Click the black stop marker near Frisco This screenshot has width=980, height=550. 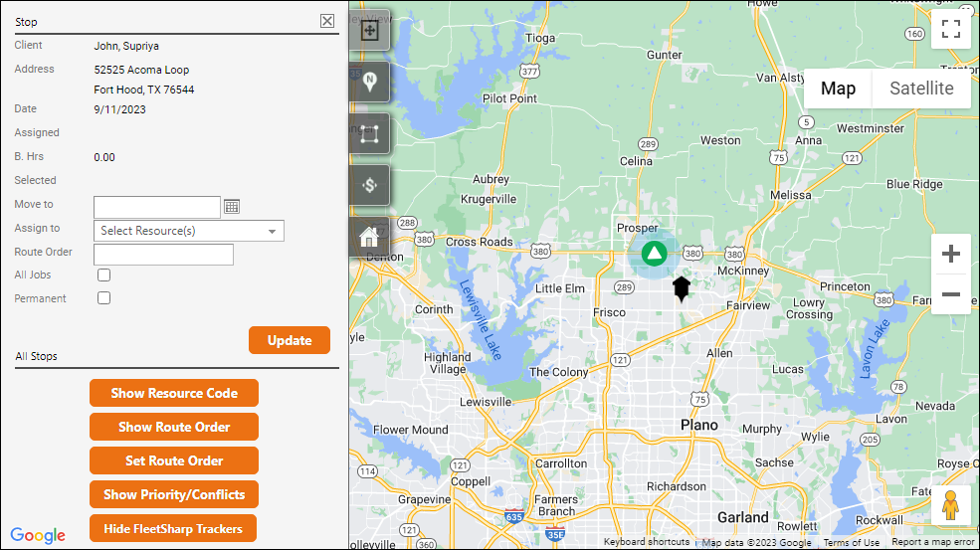[681, 288]
